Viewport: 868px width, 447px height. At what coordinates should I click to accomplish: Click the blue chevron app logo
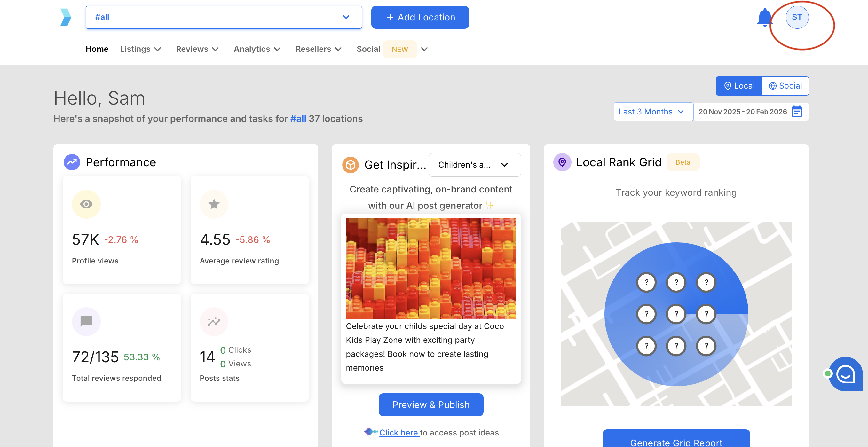[x=66, y=17]
